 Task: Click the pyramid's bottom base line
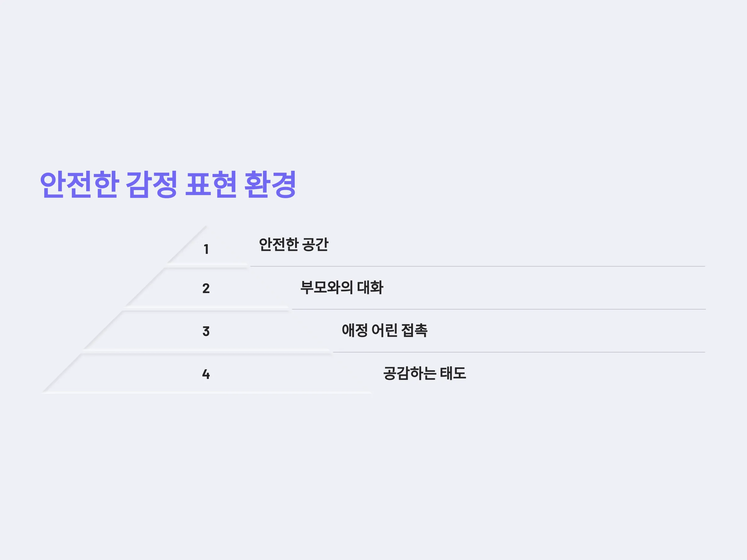[206, 393]
